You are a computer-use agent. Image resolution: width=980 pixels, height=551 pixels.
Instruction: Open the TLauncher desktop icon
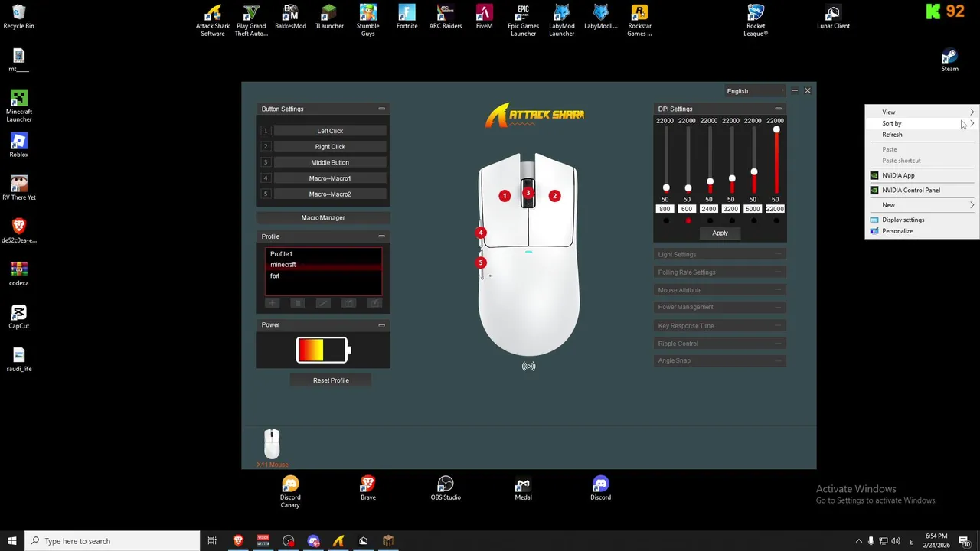329,18
